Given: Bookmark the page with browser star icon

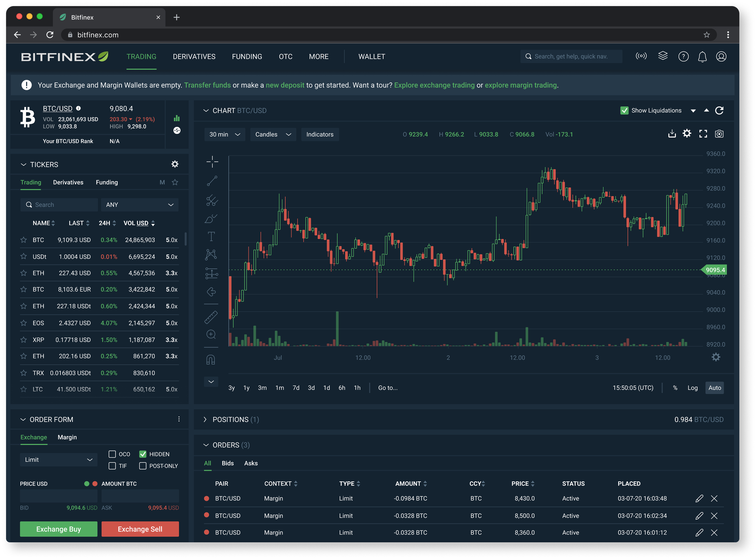Looking at the screenshot, I should coord(706,35).
